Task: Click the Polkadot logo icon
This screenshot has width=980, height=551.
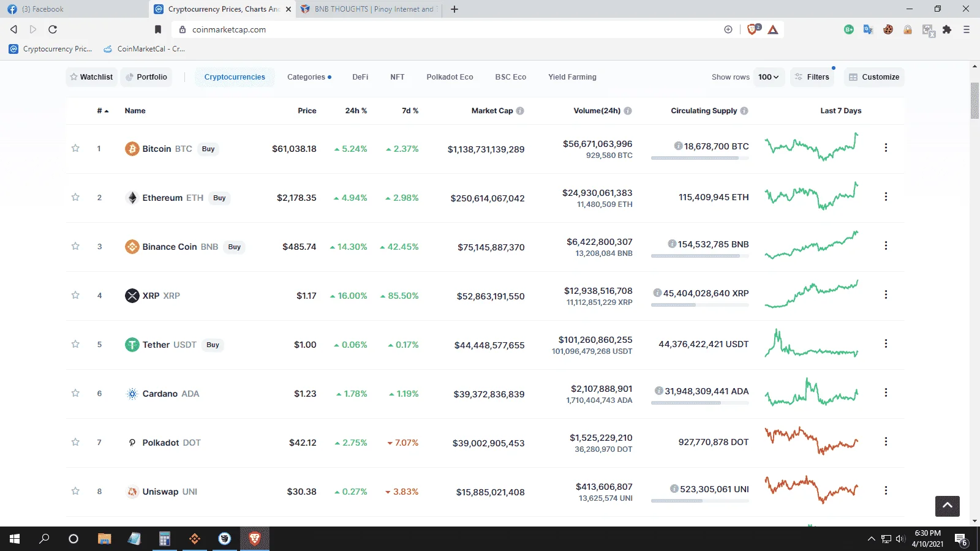Action: 132,443
